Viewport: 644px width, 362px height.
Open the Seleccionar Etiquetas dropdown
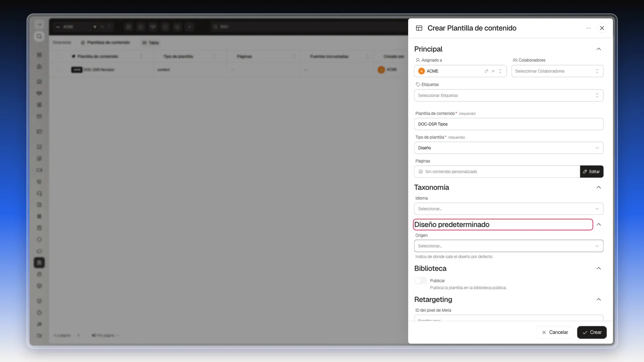508,96
